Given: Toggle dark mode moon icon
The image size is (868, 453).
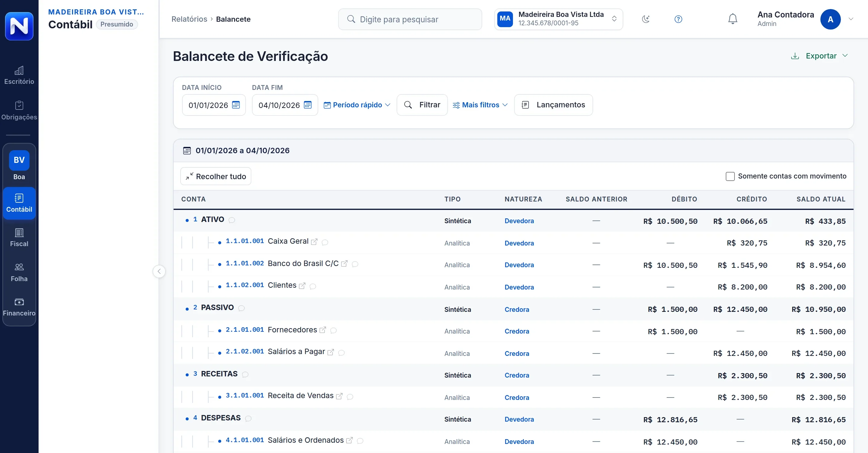Looking at the screenshot, I should coord(646,19).
